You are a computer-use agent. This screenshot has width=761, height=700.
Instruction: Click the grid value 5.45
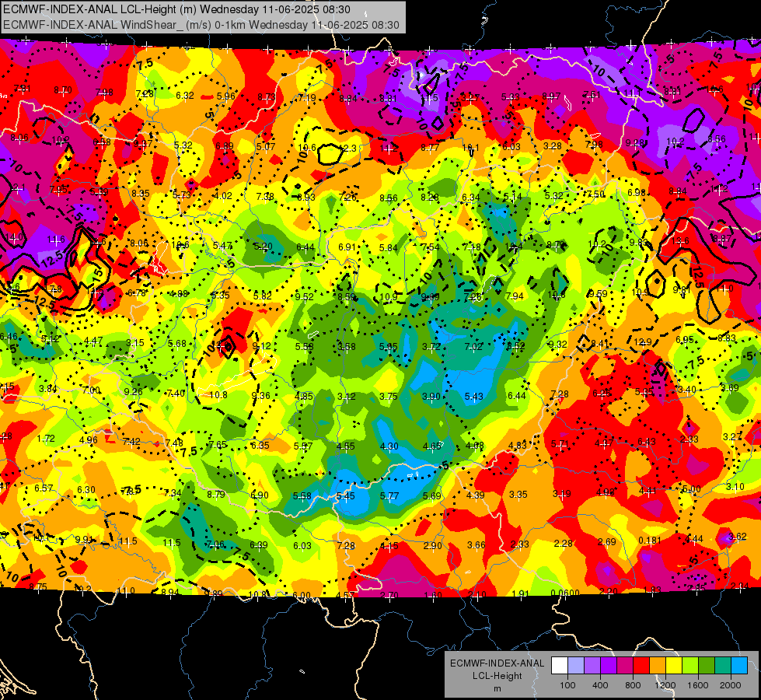[346, 496]
